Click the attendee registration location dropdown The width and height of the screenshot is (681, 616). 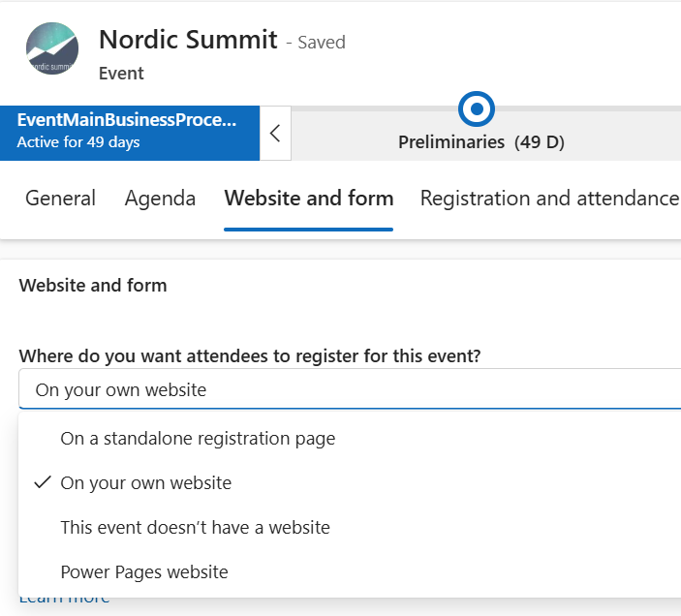pyautogui.click(x=350, y=389)
